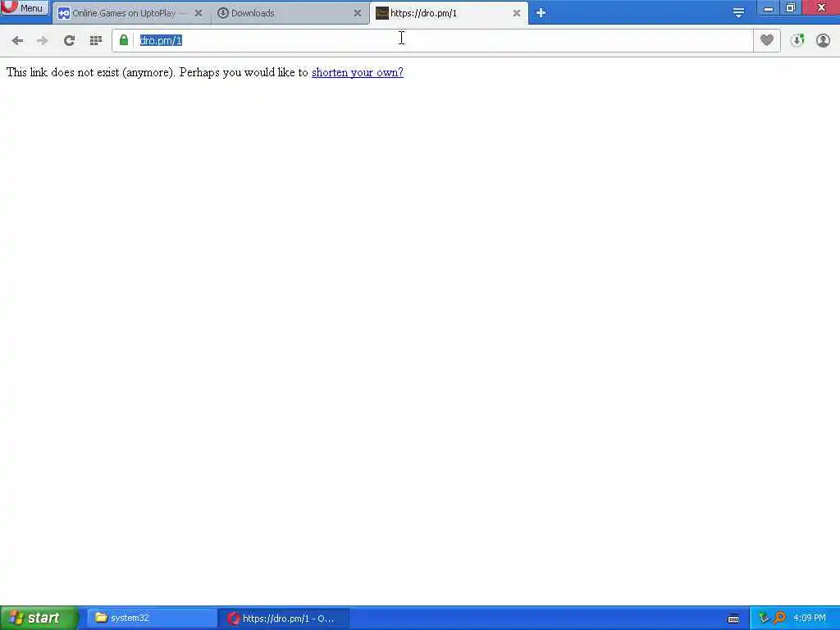
Task: Open the user account profile icon
Action: [823, 41]
